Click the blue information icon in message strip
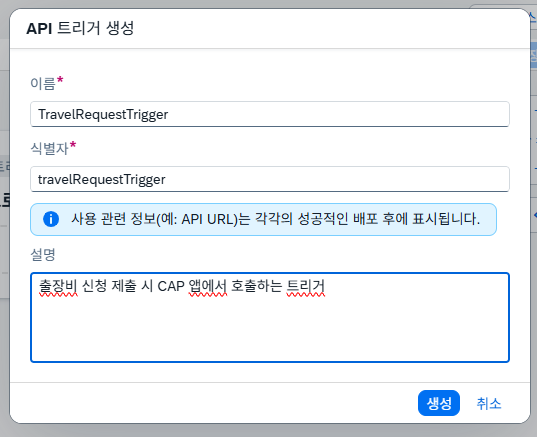 51,219
